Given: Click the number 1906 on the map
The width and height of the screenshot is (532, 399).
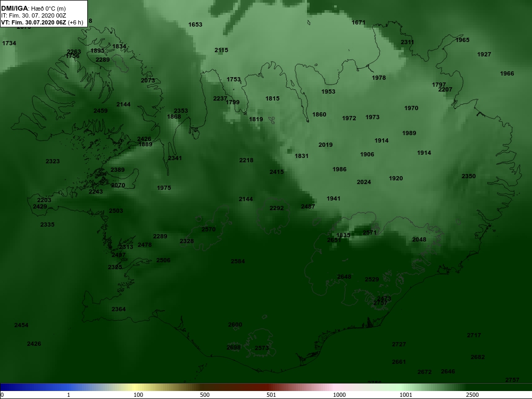Looking at the screenshot, I should (x=367, y=154).
